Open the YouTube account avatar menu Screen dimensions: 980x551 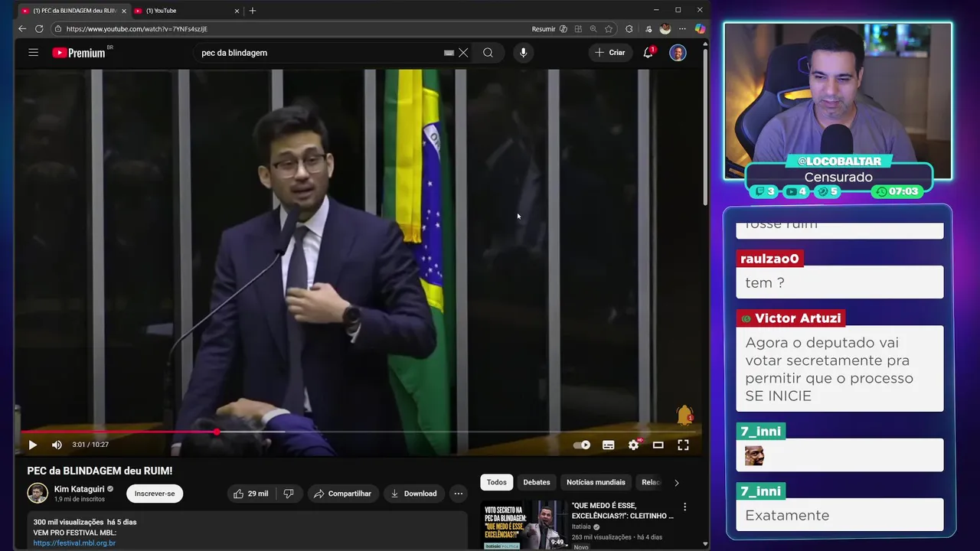click(x=678, y=53)
